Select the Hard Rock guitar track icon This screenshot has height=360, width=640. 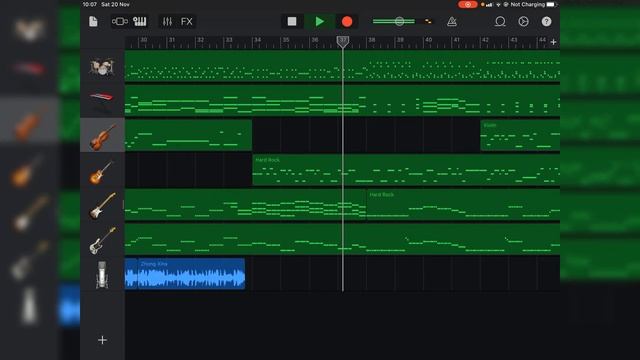[102, 171]
